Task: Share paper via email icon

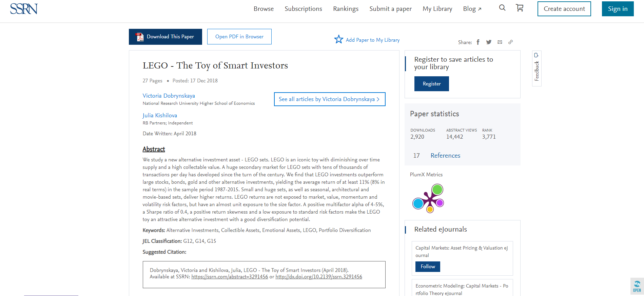Action: [500, 42]
